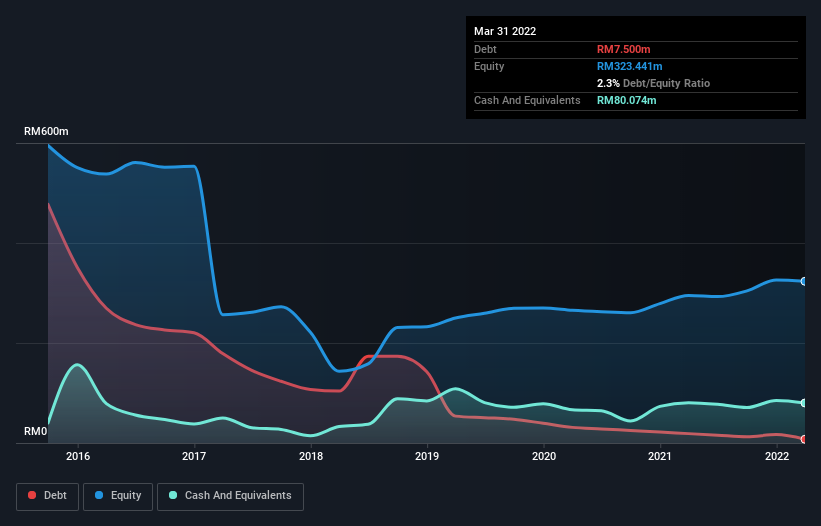Screen dimensions: 821x526
Task: Click the RM80.074m cash value
Action: [627, 100]
